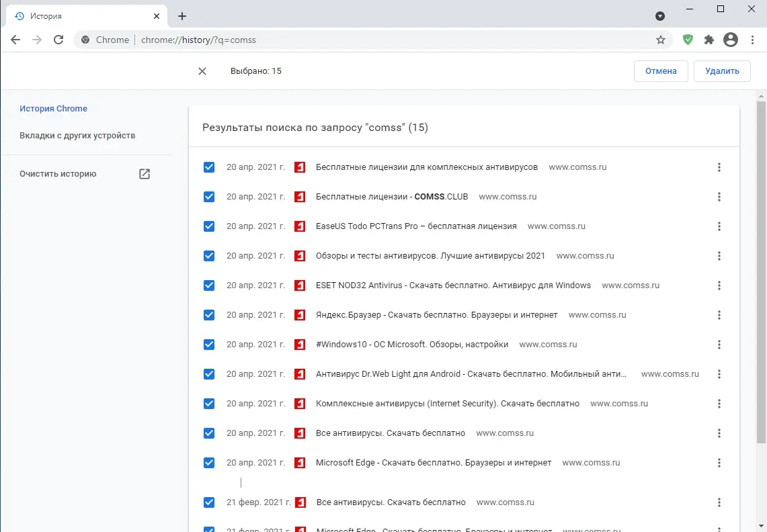
Task: Open more actions for Microsoft Edge entry
Action: coord(719,463)
